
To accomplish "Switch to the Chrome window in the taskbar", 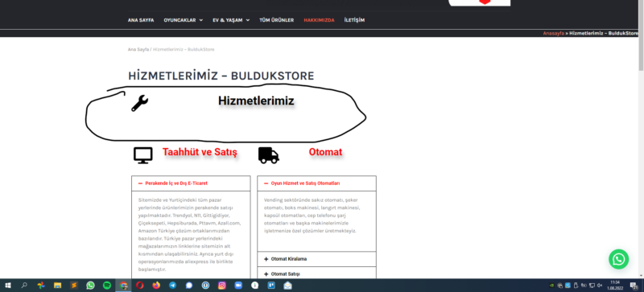I will [x=123, y=285].
